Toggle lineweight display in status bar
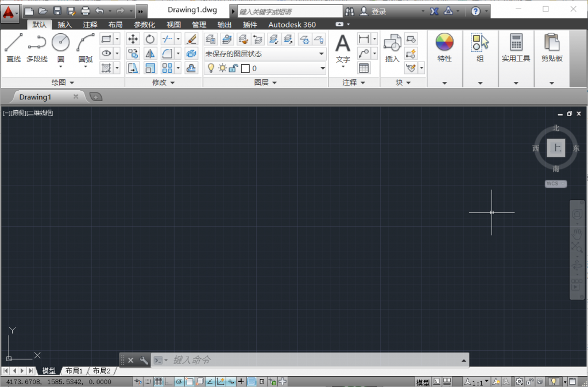 pyautogui.click(x=241, y=382)
